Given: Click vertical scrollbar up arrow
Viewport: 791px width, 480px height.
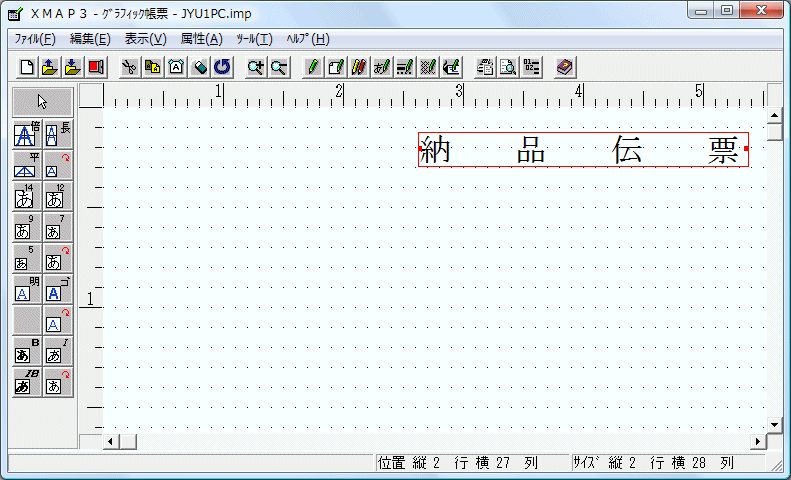Looking at the screenshot, I should 775,115.
